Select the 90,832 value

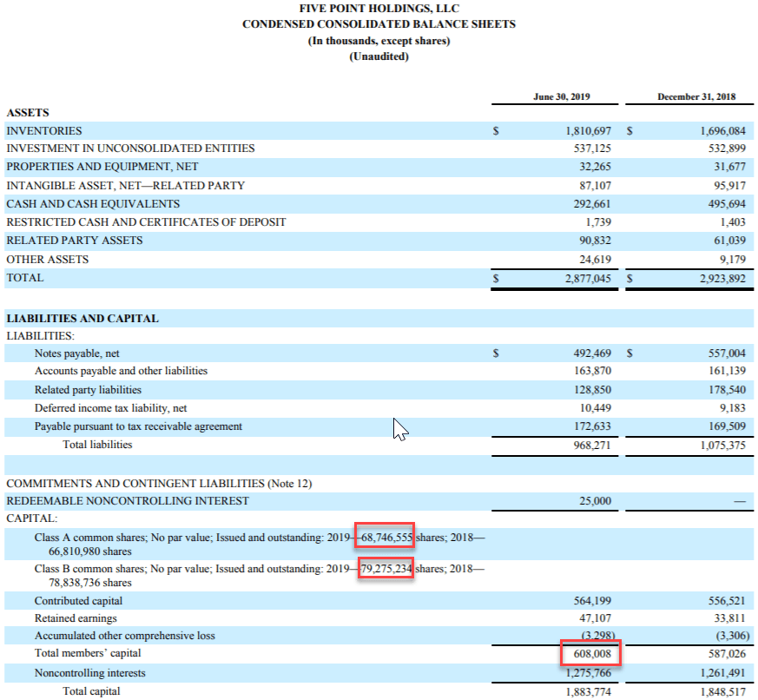[595, 241]
